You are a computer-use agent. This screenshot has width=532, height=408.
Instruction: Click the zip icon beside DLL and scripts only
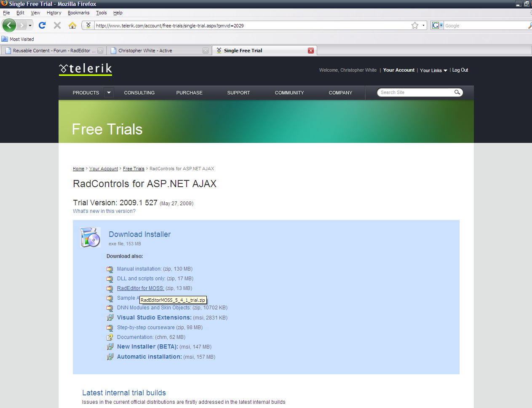pos(110,279)
